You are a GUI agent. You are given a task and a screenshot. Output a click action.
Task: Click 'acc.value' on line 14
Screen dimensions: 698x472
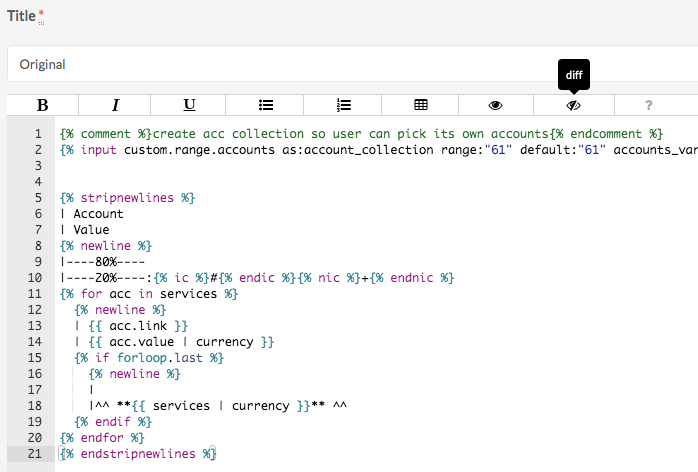(x=142, y=342)
